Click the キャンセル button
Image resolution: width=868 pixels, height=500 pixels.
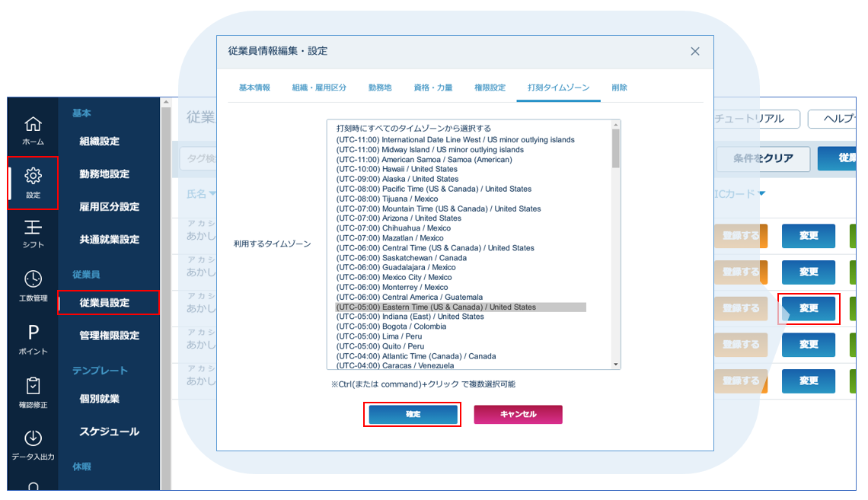519,414
